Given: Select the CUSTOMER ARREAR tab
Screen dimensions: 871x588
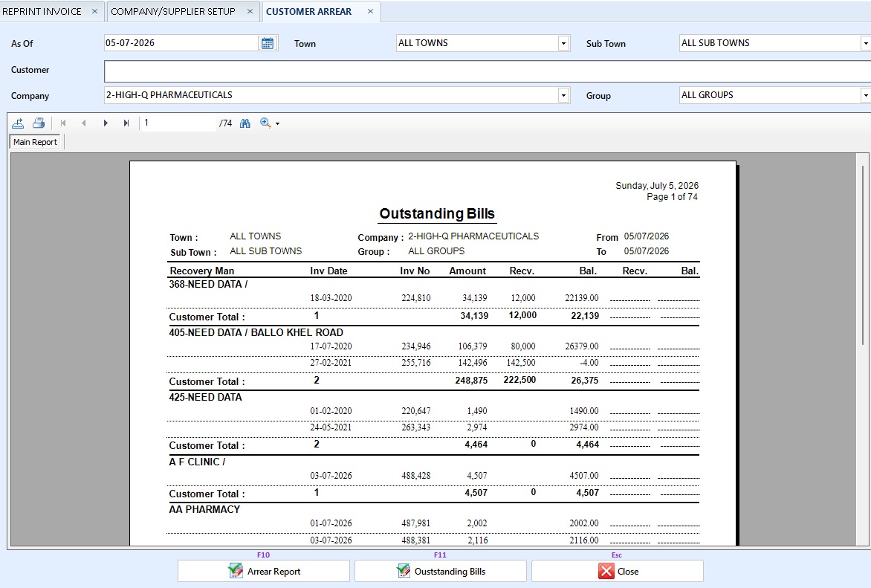Looking at the screenshot, I should click(309, 11).
